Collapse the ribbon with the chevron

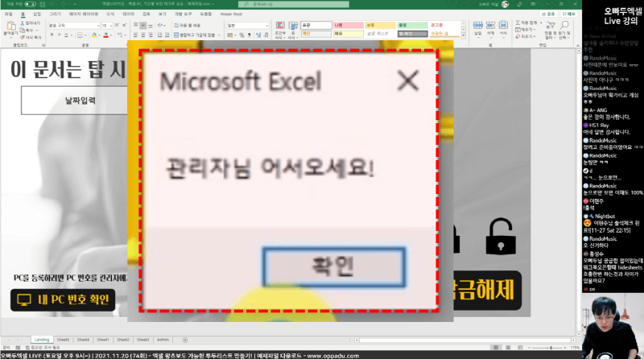pos(577,45)
